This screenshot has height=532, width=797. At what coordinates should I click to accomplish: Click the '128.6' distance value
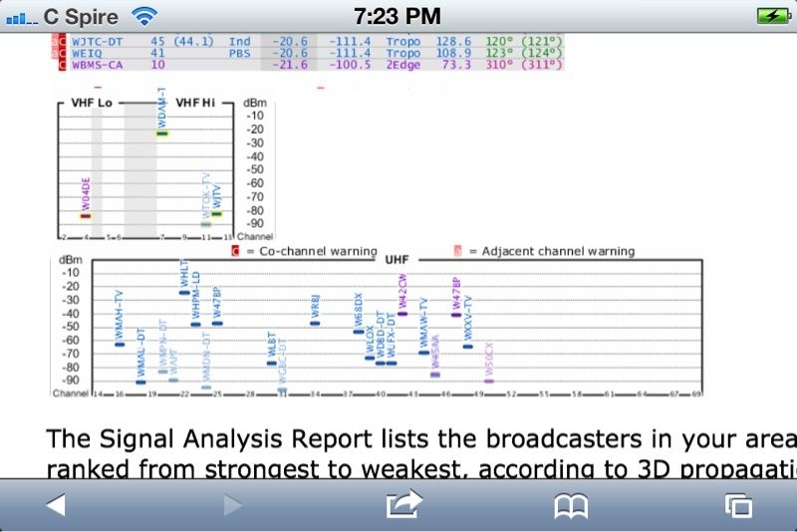point(453,41)
